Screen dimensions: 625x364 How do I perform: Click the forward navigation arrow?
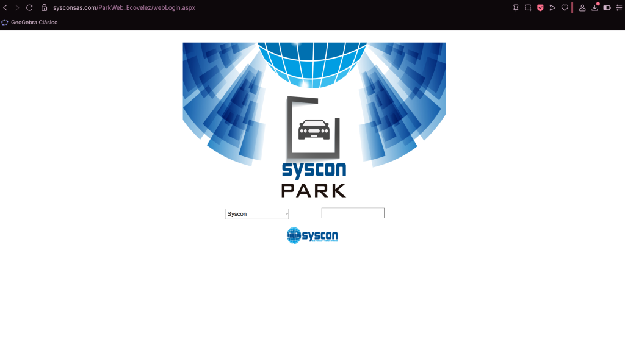pos(17,7)
